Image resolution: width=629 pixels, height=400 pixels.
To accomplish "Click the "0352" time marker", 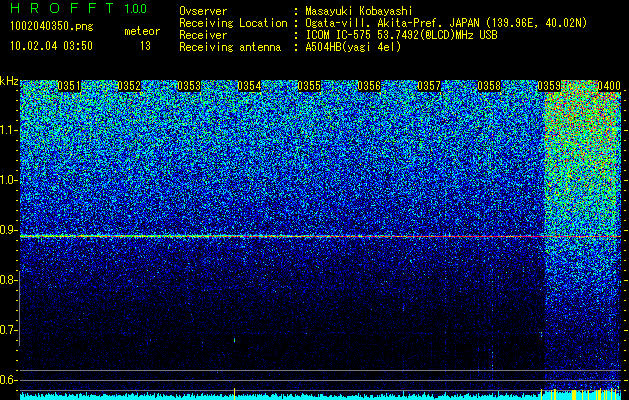I will point(129,86).
